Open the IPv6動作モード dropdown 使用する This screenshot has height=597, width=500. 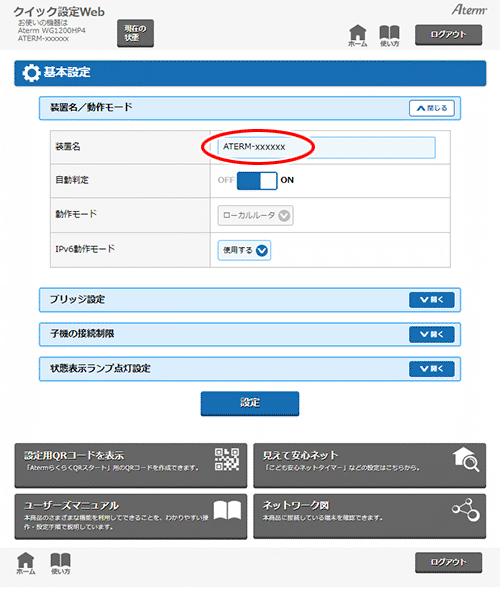point(244,250)
